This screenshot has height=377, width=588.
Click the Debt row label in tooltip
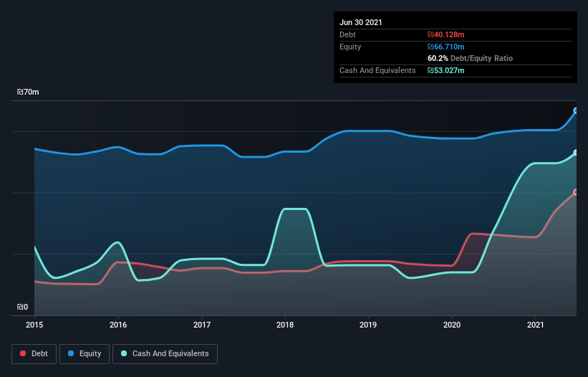click(x=347, y=34)
